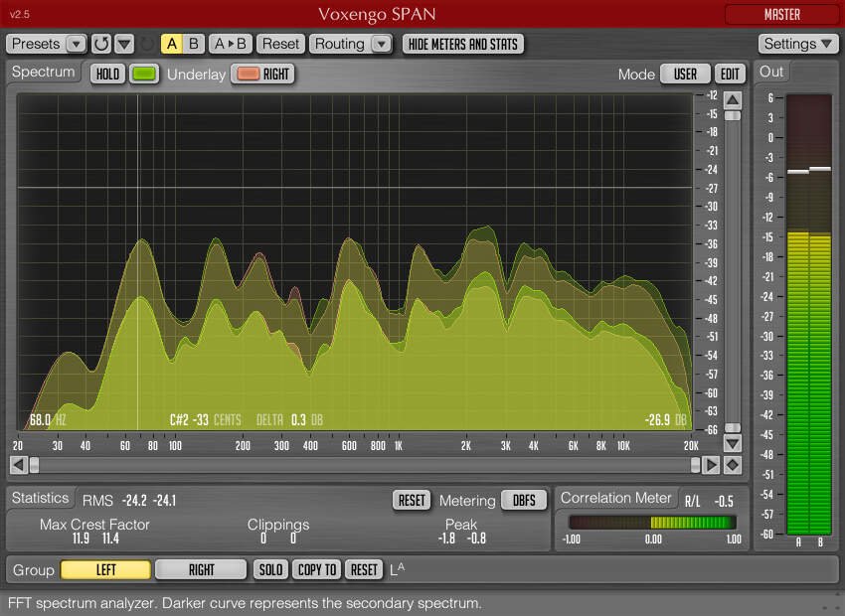Copy state A to B
Viewport: 845px width, 616px height.
(x=231, y=44)
